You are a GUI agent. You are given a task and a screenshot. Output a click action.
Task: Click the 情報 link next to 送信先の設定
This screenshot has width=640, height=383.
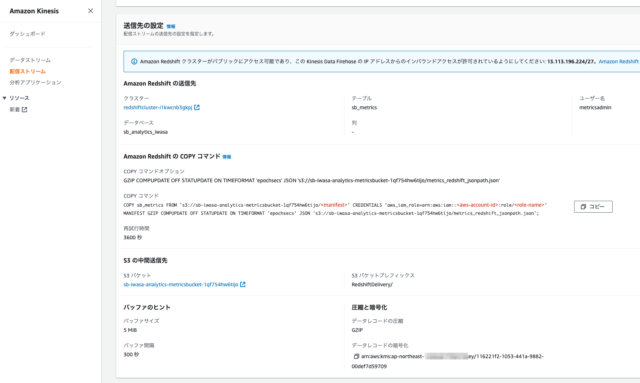point(171,26)
